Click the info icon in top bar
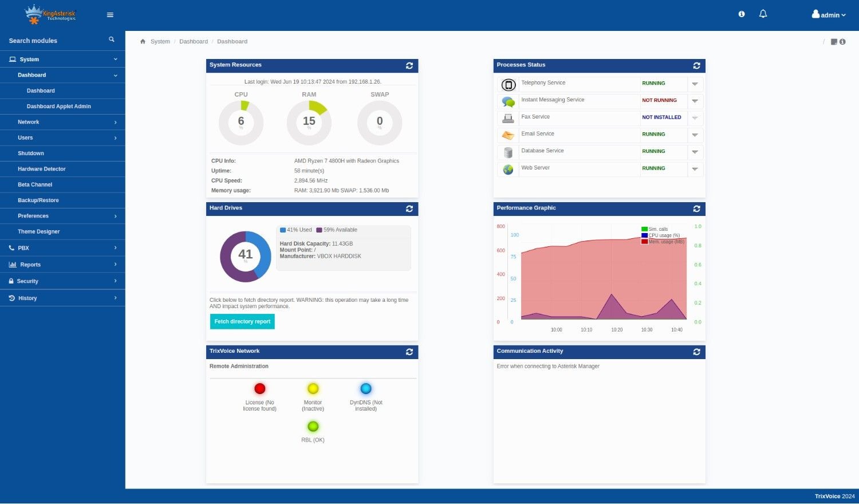Viewport: 859px width, 504px height. pyautogui.click(x=742, y=14)
